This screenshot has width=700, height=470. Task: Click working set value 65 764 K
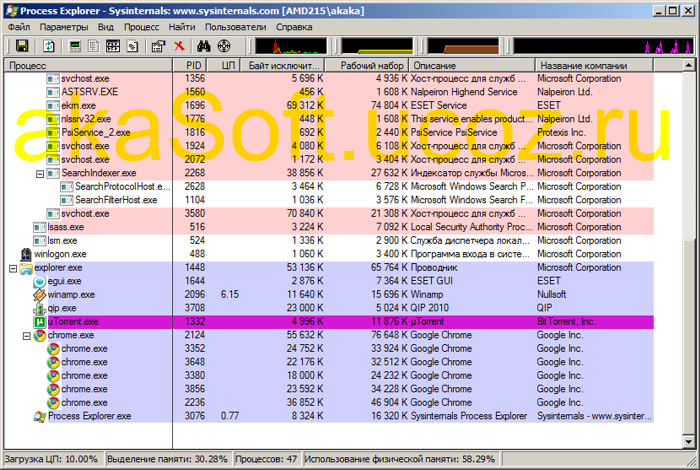click(389, 268)
